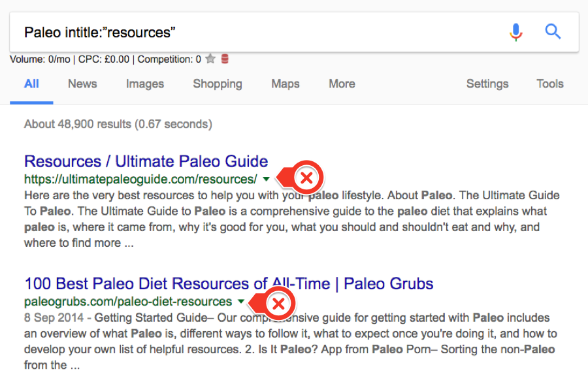The width and height of the screenshot is (588, 380).
Task: Click the red database icon beside the star
Action: [x=225, y=59]
